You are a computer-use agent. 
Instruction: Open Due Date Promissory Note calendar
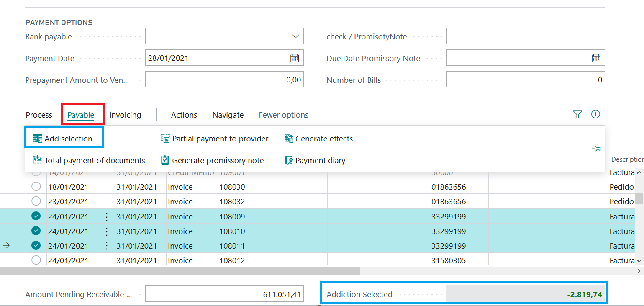tap(596, 58)
